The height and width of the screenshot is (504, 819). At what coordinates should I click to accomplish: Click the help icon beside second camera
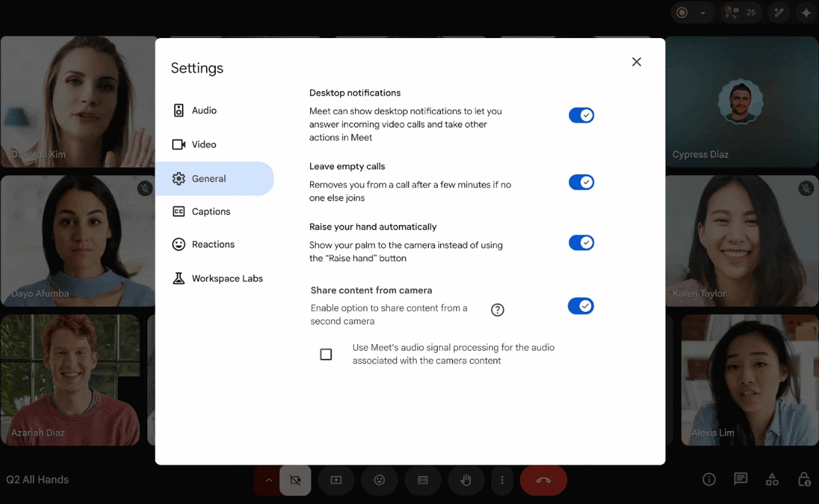(498, 310)
